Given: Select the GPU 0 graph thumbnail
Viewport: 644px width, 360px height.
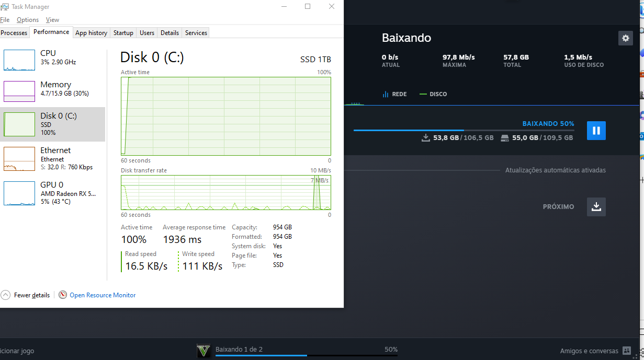Looking at the screenshot, I should click(x=19, y=193).
